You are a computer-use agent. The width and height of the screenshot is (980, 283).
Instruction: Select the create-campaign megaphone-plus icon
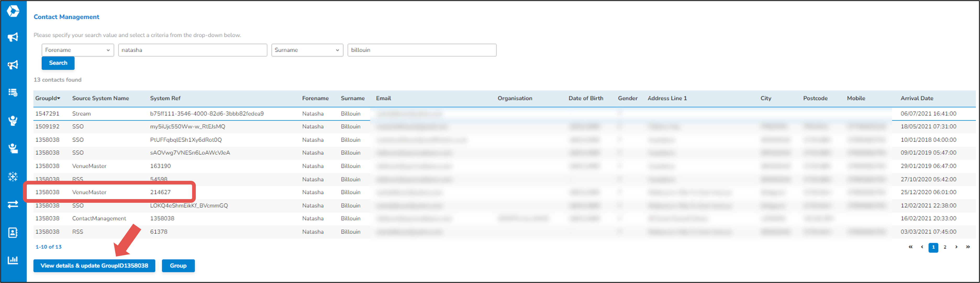point(13,65)
